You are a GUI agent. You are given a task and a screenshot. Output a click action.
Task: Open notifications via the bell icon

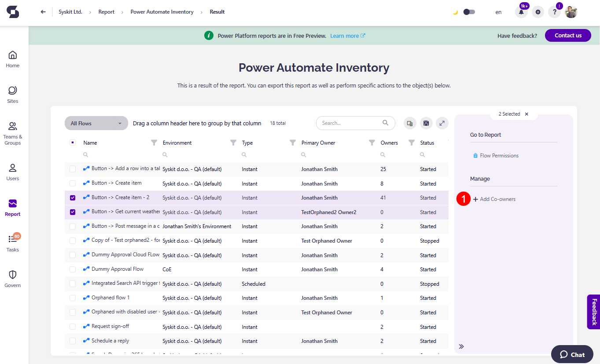coord(521,12)
